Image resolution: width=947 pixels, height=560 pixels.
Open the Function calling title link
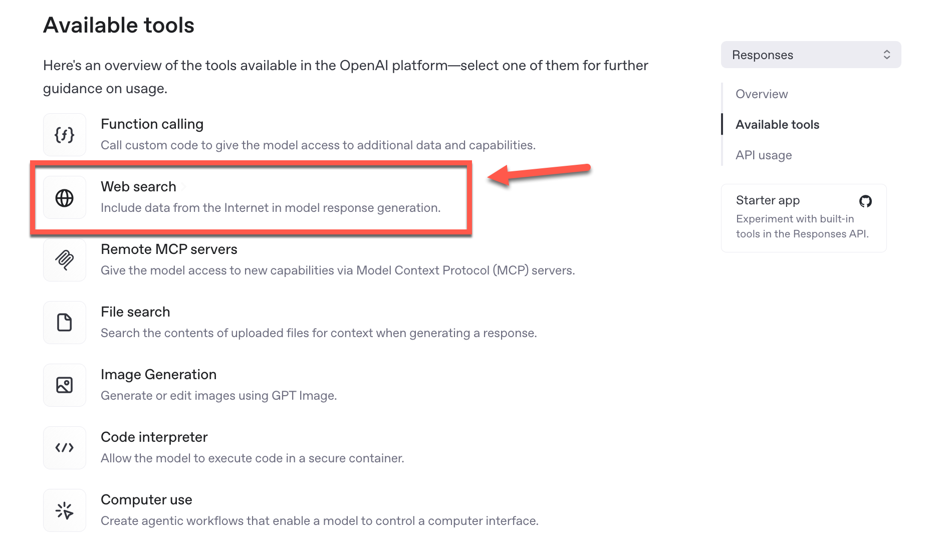tap(152, 124)
